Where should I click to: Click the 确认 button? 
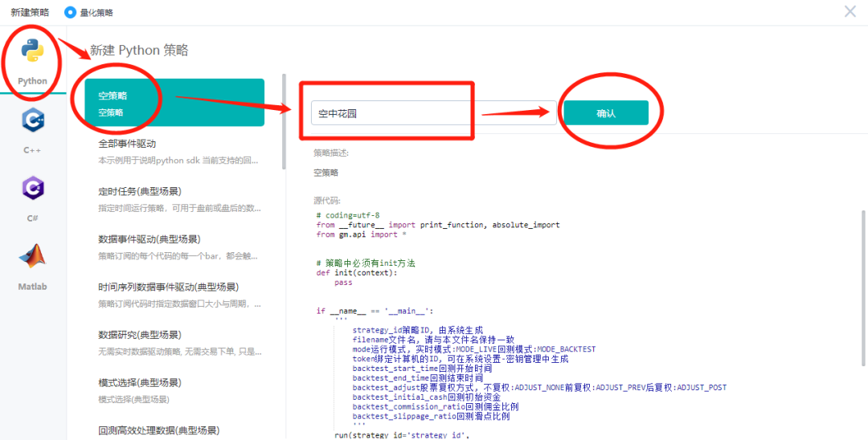coord(606,112)
